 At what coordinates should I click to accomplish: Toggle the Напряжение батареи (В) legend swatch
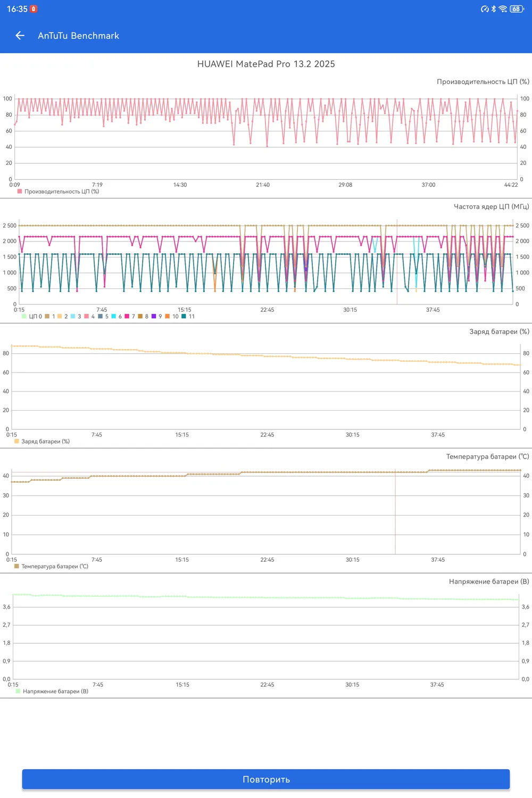point(18,691)
